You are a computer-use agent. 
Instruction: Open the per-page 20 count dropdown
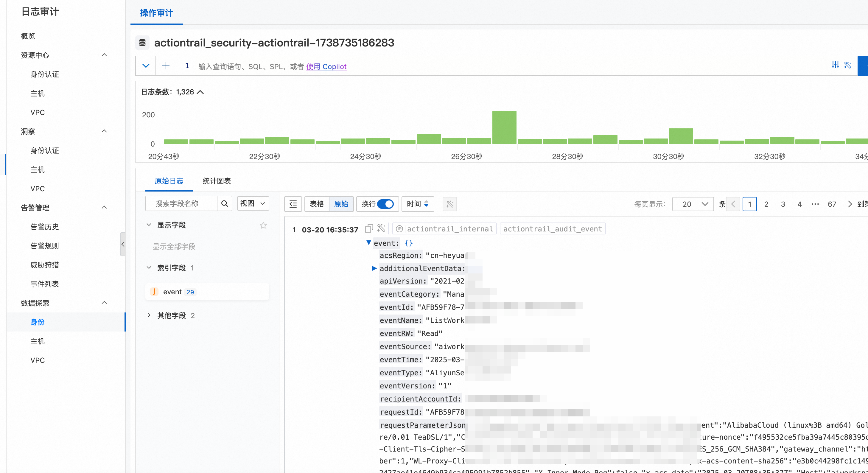[x=693, y=204]
